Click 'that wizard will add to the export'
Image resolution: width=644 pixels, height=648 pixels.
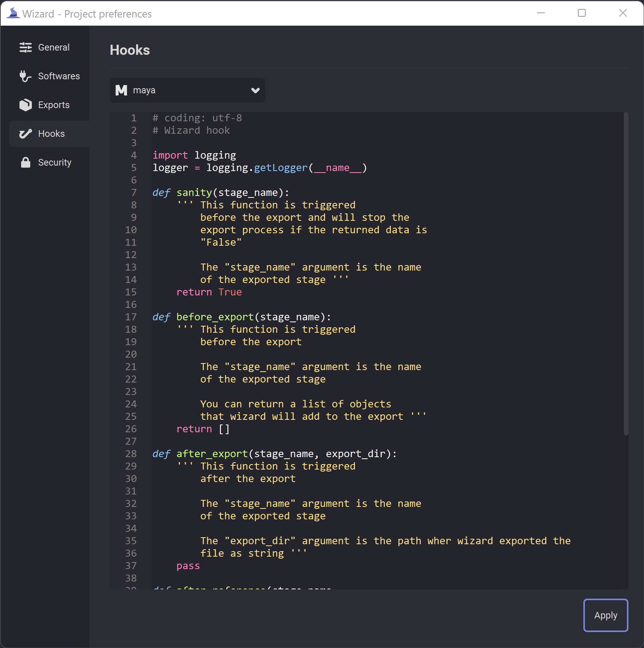(313, 416)
